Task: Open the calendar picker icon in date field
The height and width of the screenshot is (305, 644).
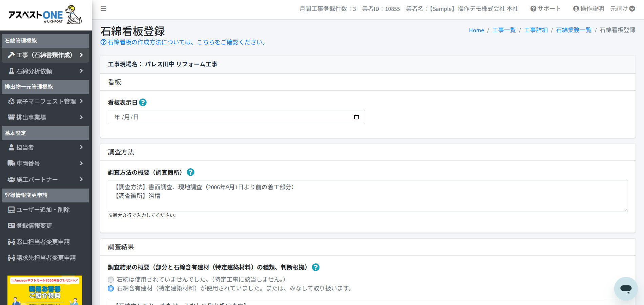Action: [x=356, y=117]
